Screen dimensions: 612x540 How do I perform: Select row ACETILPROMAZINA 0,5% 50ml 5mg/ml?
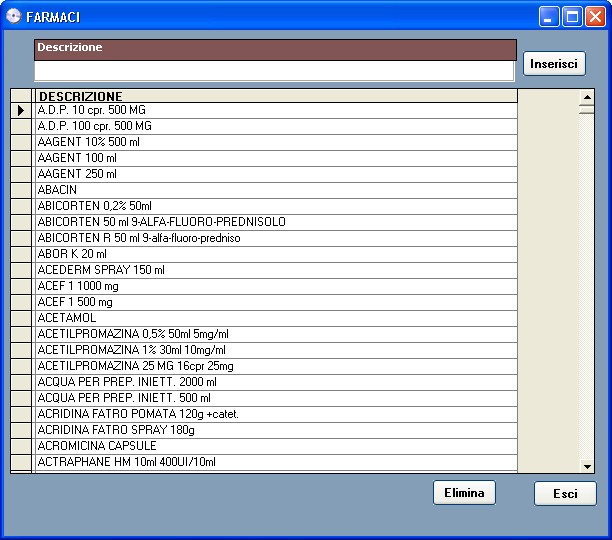point(276,335)
